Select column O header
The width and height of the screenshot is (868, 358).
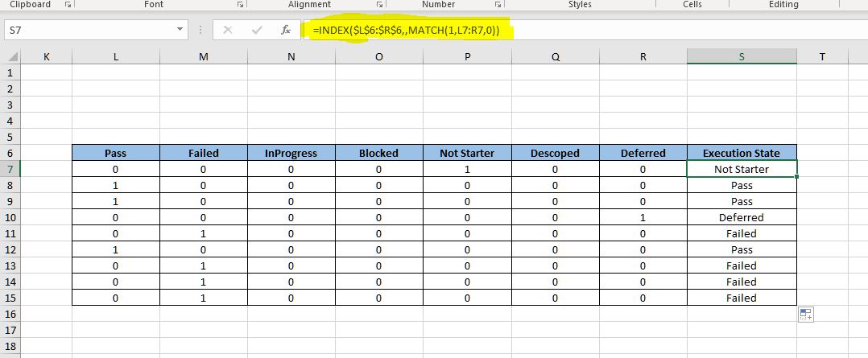pyautogui.click(x=379, y=56)
